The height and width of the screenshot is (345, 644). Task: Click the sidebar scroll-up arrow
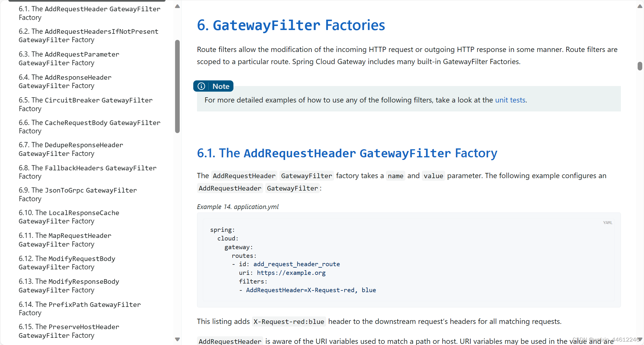tap(177, 6)
